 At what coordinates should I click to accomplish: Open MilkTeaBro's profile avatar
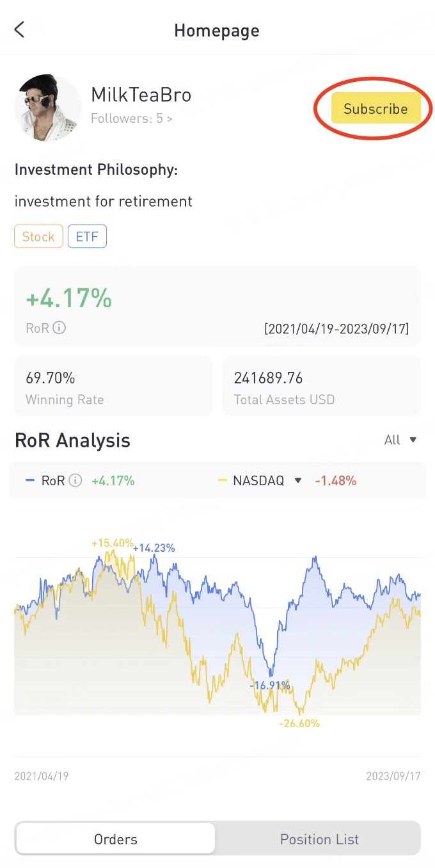pos(47,108)
